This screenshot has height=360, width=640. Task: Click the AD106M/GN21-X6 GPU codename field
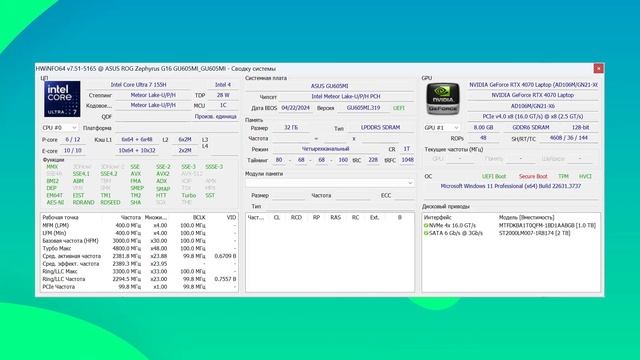pos(532,106)
